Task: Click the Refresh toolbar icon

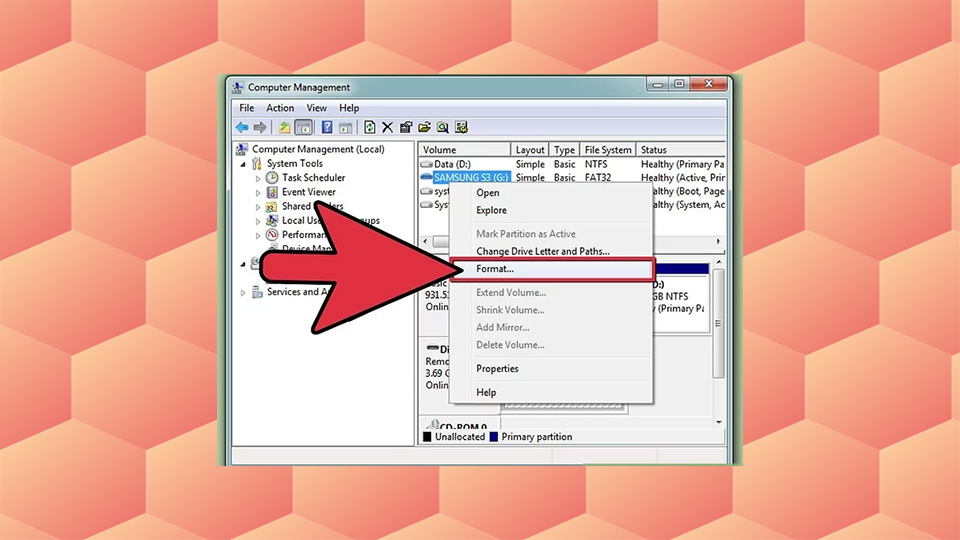Action: 369,127
